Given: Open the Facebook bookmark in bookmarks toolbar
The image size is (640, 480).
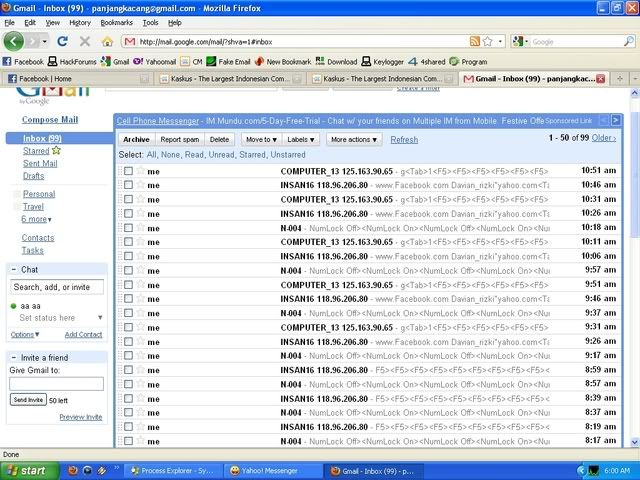Looking at the screenshot, I should pos(23,62).
